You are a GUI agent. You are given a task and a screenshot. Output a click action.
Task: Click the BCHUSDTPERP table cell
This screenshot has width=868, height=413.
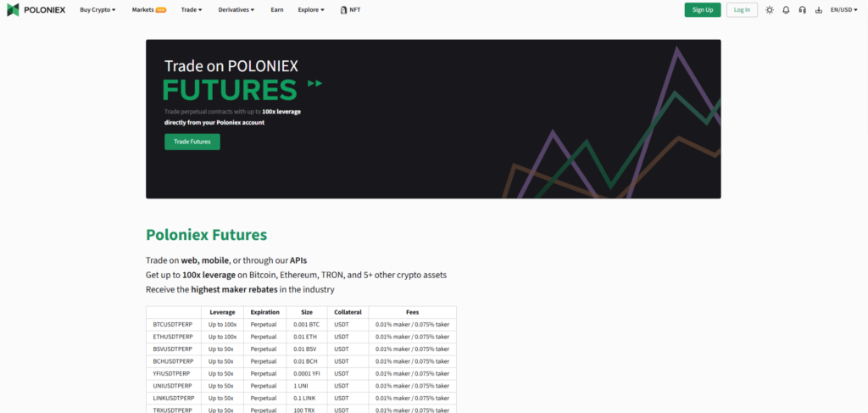point(174,361)
